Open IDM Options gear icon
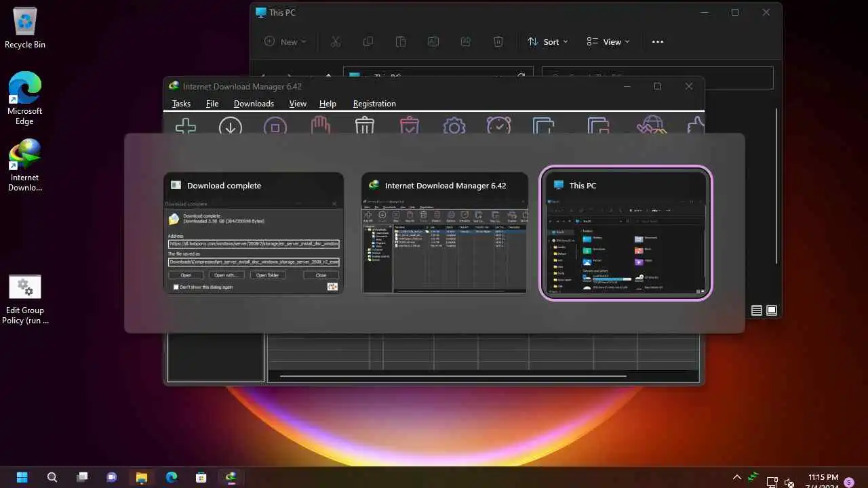This screenshot has width=868, height=488. tap(454, 126)
